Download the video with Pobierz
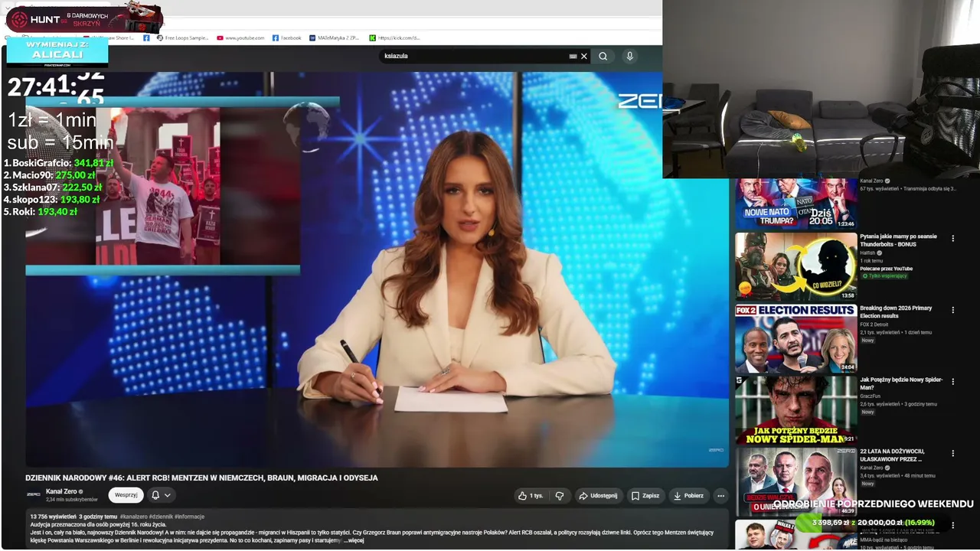The width and height of the screenshot is (980, 551). [688, 496]
